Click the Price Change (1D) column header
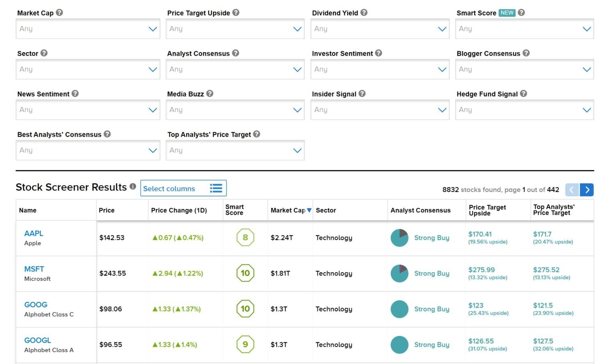This screenshot has height=364, width=615. pos(179,210)
